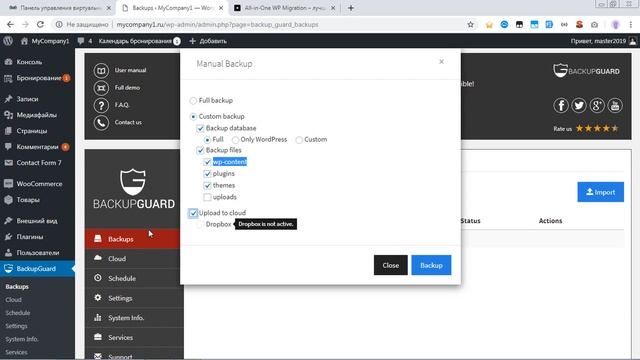Screen dimensions: 640x360
Task: Open a new browser tab
Action: (351, 8)
